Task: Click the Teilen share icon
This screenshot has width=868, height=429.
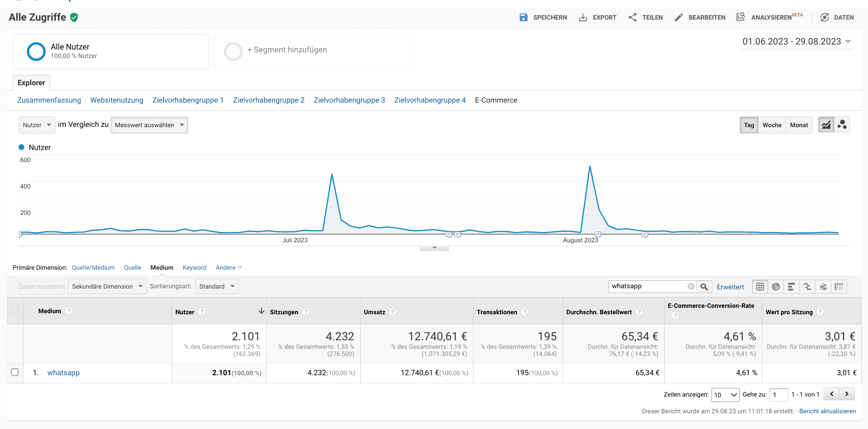Action: [x=632, y=17]
